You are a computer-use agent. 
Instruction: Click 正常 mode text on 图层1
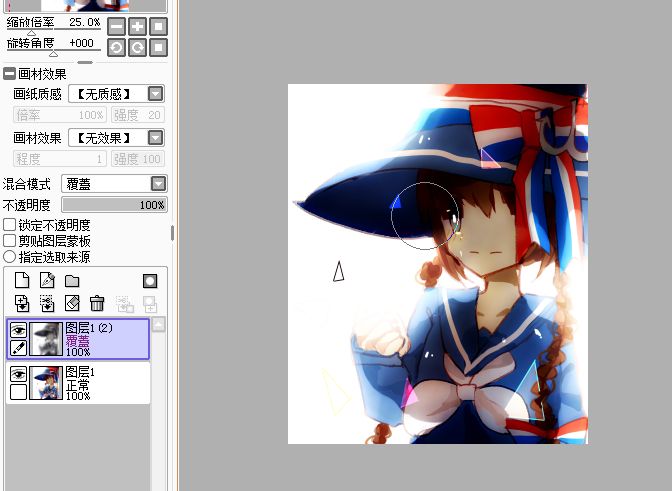[78, 384]
